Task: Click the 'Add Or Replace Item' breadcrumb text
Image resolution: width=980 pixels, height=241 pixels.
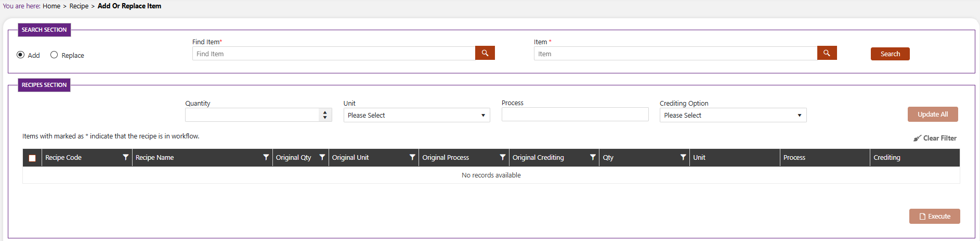Action: tap(129, 6)
